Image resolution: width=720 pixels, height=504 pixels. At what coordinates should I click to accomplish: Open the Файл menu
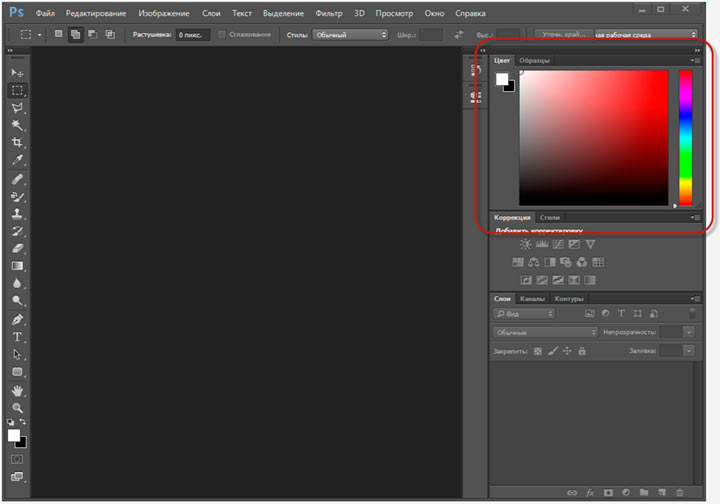tap(45, 13)
